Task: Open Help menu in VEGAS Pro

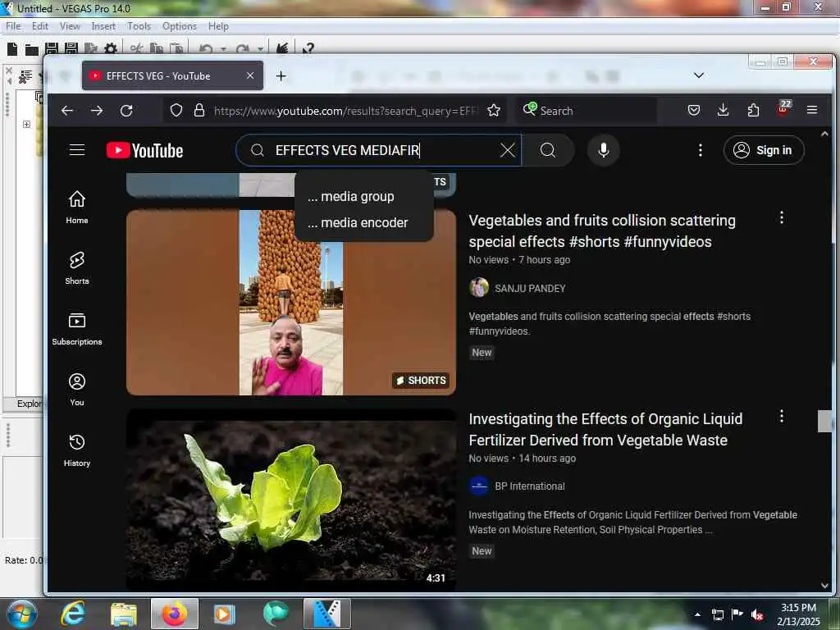Action: (x=218, y=26)
